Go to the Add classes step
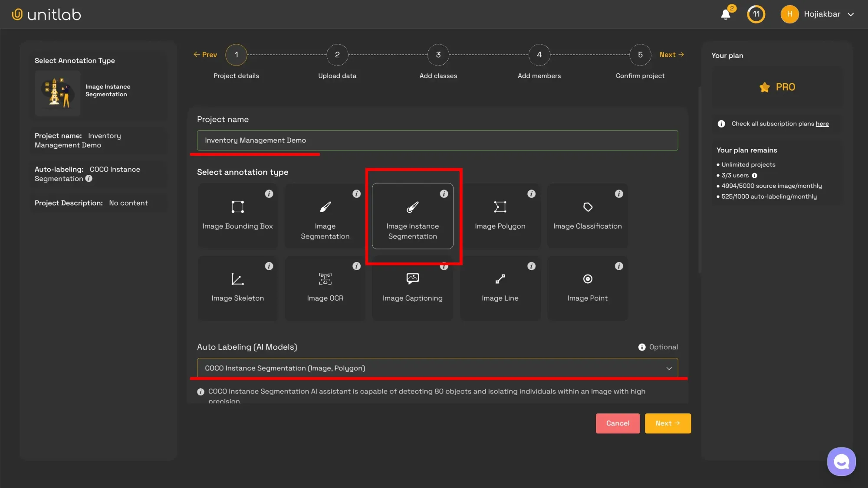 tap(438, 55)
